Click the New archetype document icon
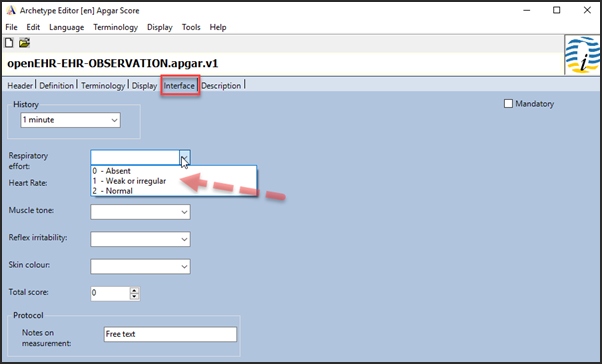 click(9, 43)
